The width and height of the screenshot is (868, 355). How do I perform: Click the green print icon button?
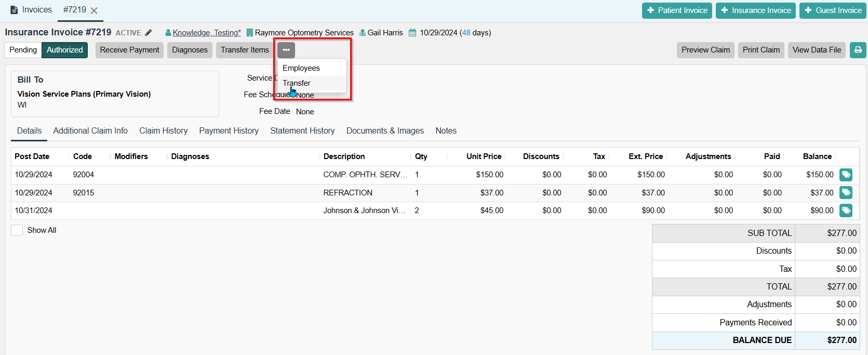click(x=858, y=50)
